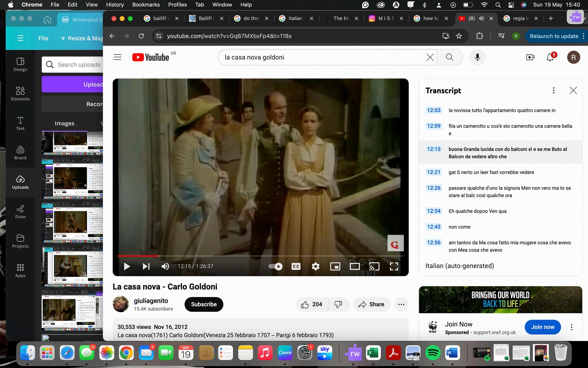588x368 pixels.
Task: Enter fullscreen mode for the video
Action: 394,266
